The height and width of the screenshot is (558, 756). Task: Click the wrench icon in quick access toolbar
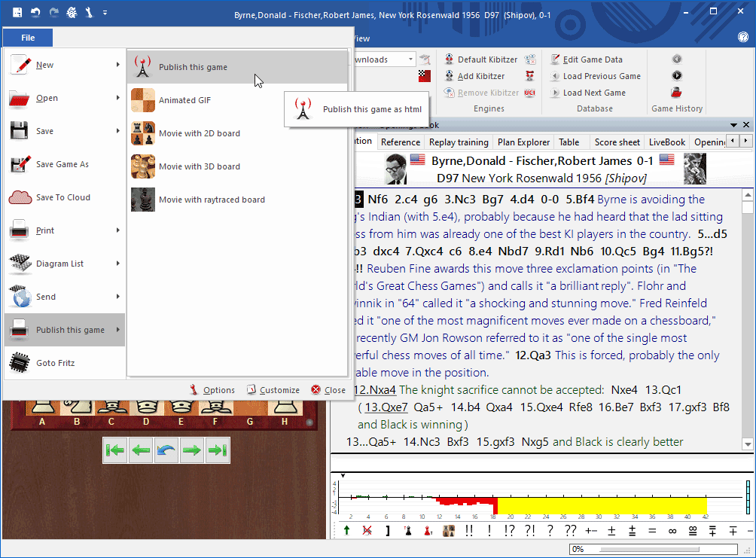(89, 13)
